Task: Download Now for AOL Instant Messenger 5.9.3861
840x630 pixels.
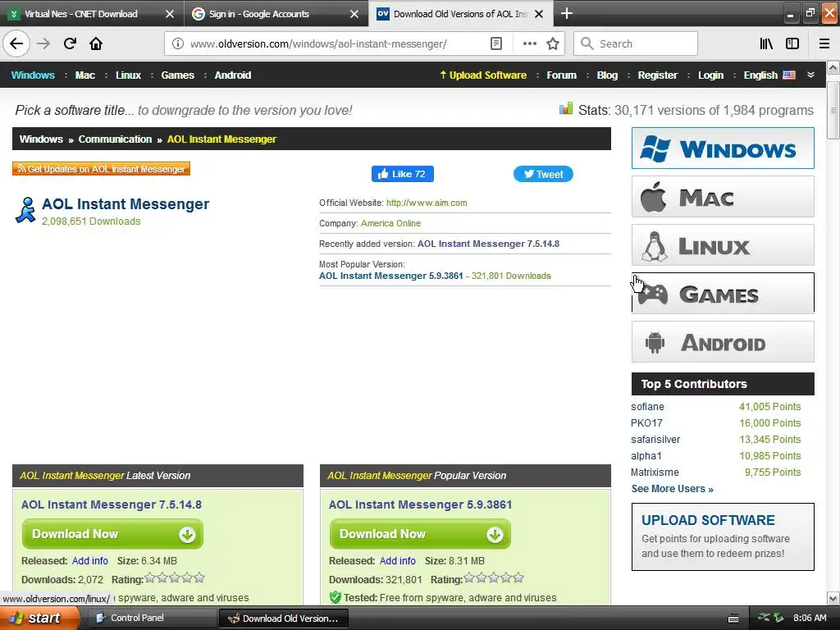Action: pos(420,534)
